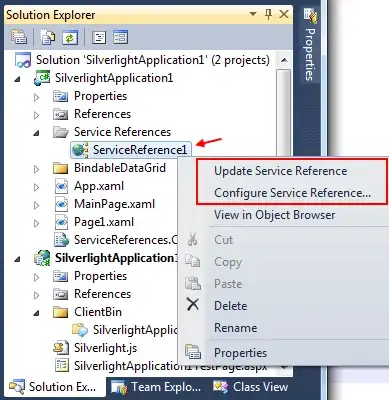Click the test page .aspx file icon
The image size is (389, 400).
click(x=61, y=366)
